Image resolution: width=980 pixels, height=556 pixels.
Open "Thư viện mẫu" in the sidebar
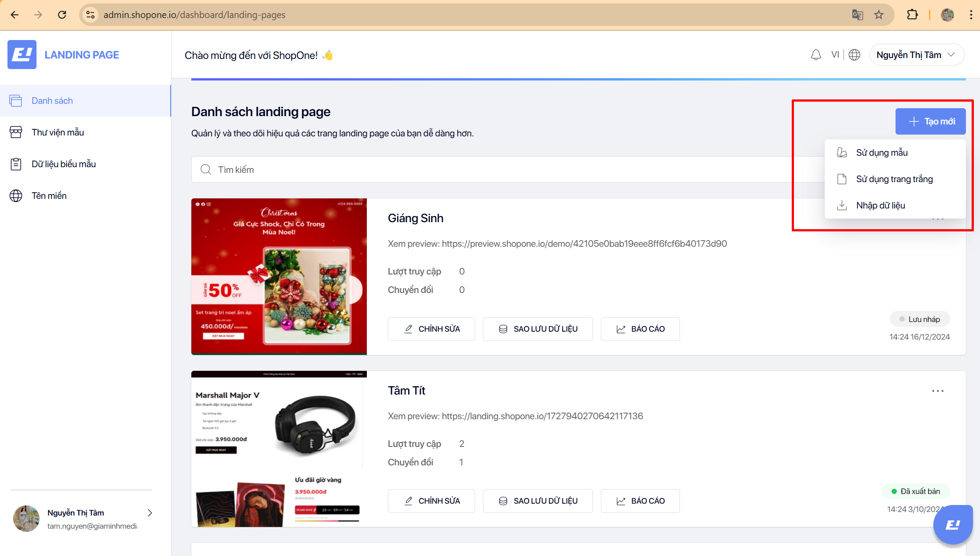coord(58,132)
